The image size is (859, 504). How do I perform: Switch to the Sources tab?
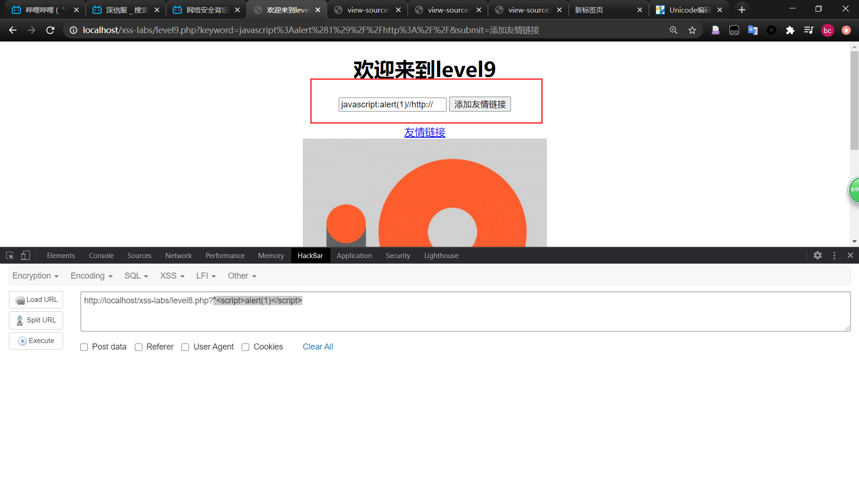tap(140, 256)
